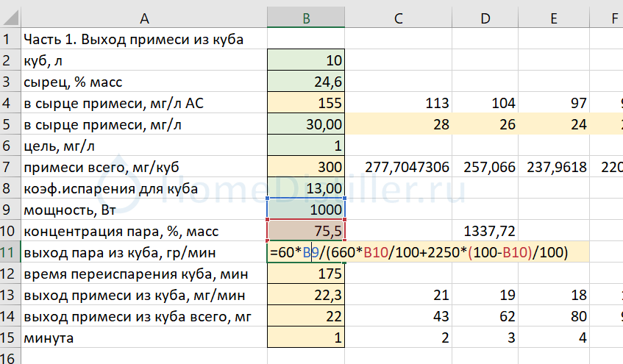Screen dimensions: 623x364
Task: Select cell C4 with value 113
Action: (x=398, y=103)
